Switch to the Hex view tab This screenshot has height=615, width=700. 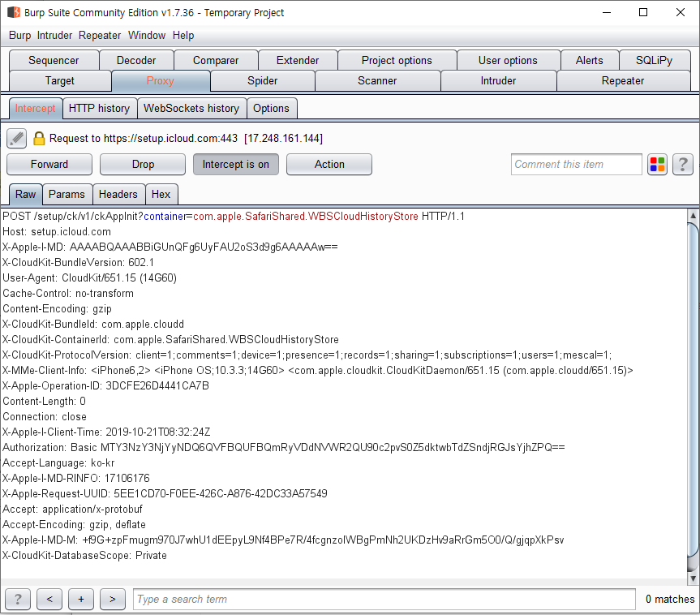point(161,194)
